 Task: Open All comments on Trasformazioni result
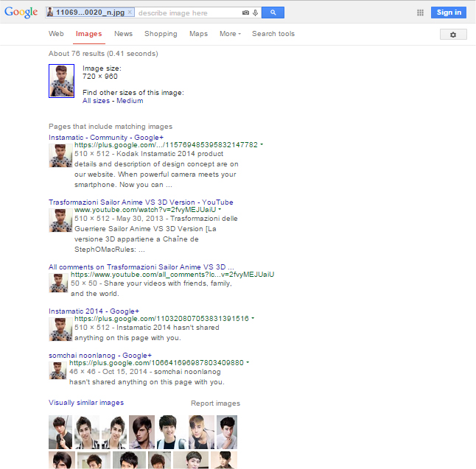point(141,267)
